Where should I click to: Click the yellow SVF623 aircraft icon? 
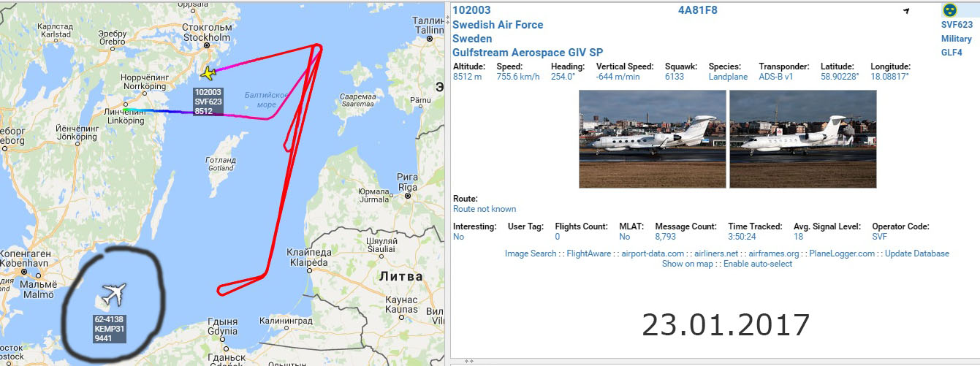pos(208,73)
